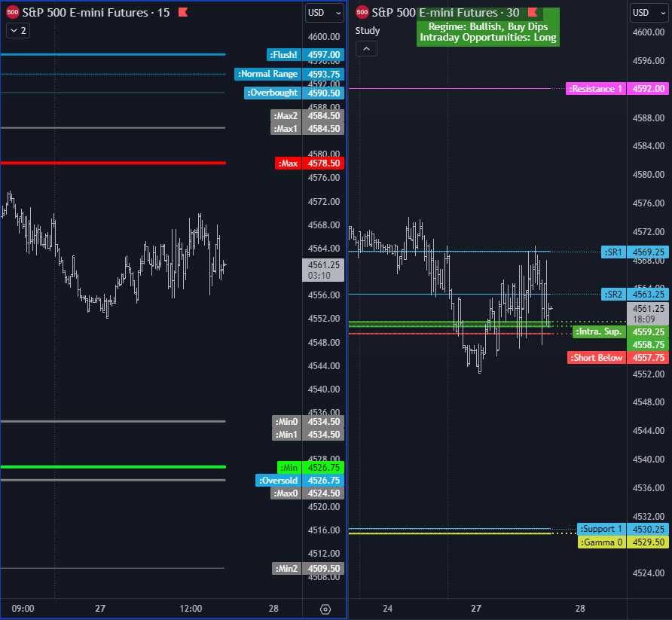Click the red flag icon on the 15-minute chart

click(x=183, y=12)
